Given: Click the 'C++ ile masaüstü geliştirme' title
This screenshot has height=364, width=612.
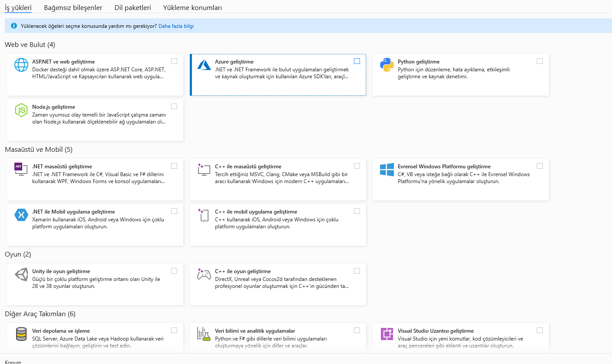Looking at the screenshot, I should pos(248,167).
